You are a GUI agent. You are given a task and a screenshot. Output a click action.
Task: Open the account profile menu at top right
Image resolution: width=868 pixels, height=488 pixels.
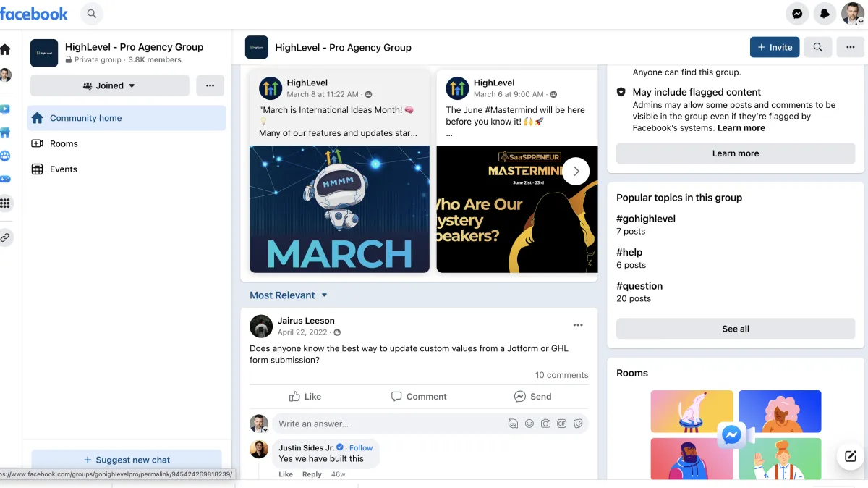point(852,14)
